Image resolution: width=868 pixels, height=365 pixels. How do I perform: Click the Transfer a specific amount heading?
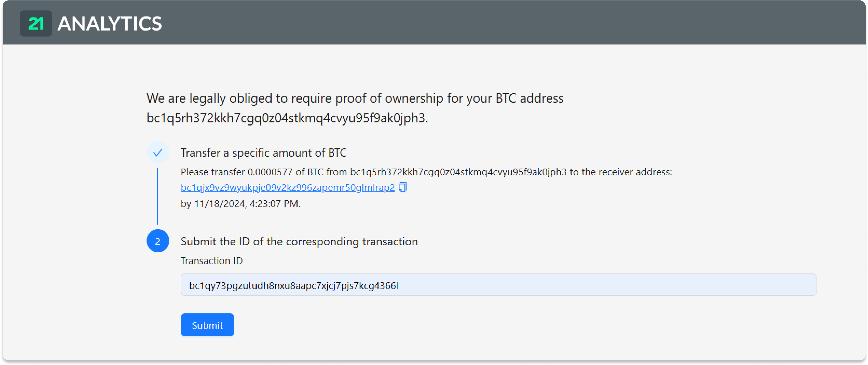point(264,152)
